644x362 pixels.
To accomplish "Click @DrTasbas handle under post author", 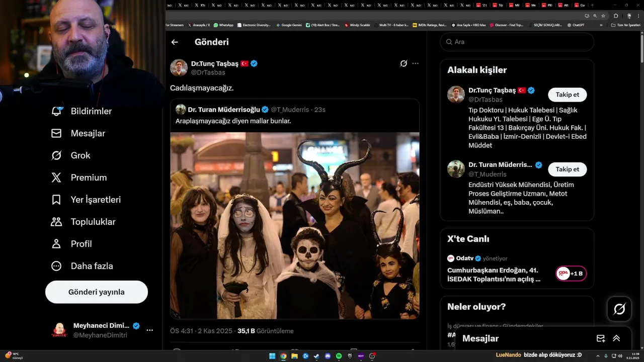I will click(x=208, y=72).
